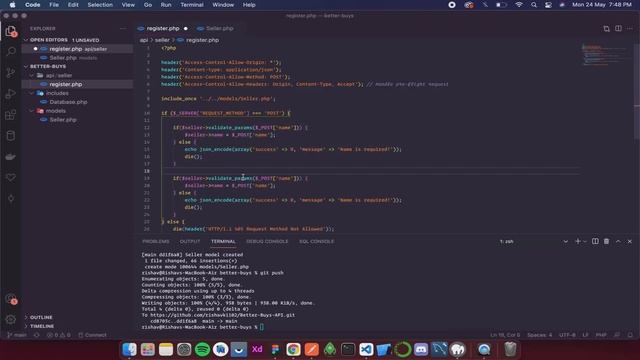Select the Terminal panel tab
The width and height of the screenshot is (640, 360).
[223, 241]
